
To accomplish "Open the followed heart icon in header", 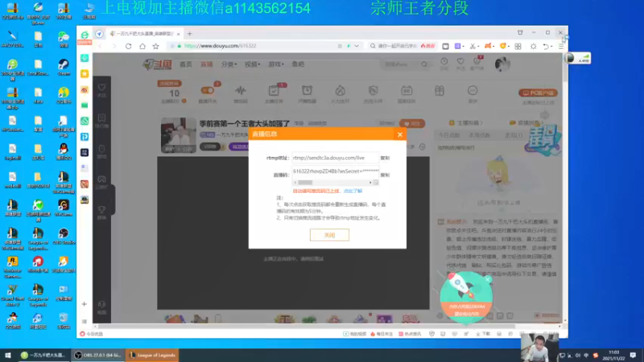I will (460, 64).
